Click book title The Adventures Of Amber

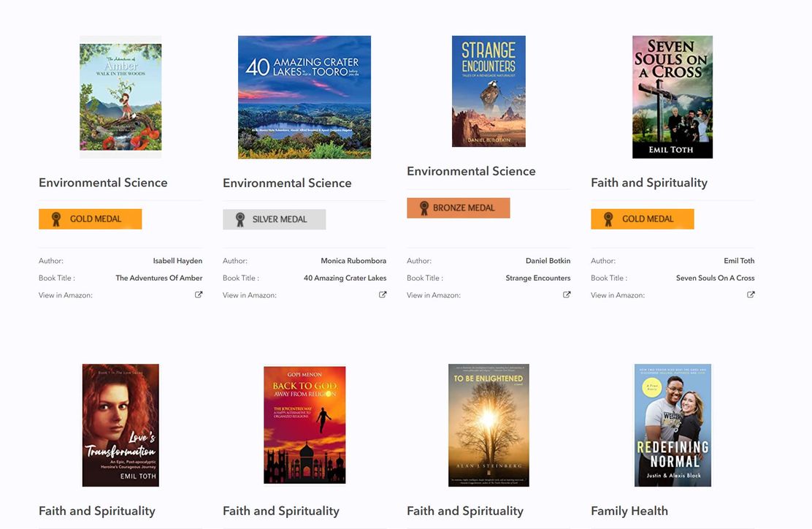[159, 278]
